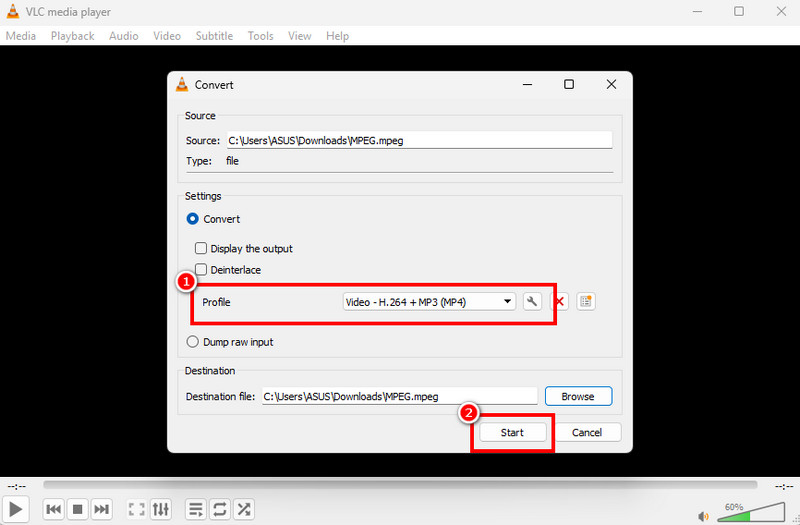Skip to previous media track

coord(54,509)
